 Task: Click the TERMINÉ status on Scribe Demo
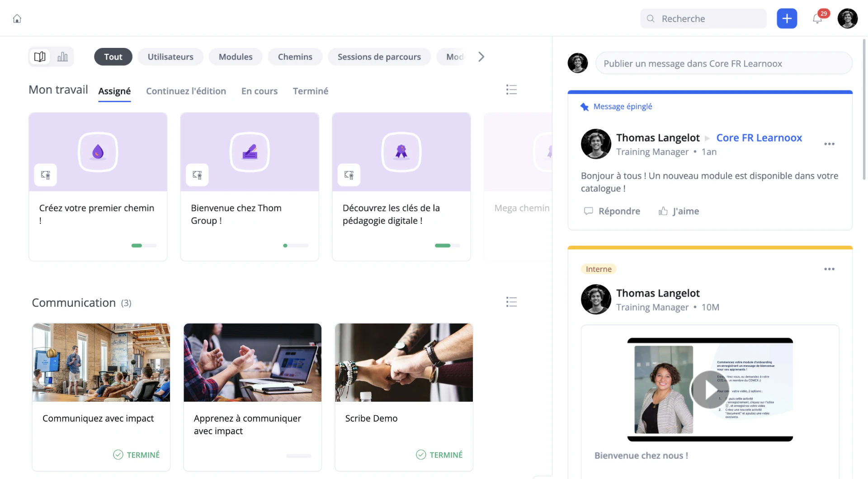click(x=439, y=455)
